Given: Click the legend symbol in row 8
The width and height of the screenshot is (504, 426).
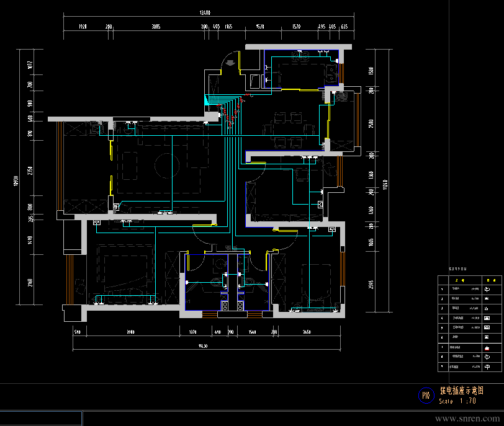Looking at the screenshot, I should pos(487,357).
